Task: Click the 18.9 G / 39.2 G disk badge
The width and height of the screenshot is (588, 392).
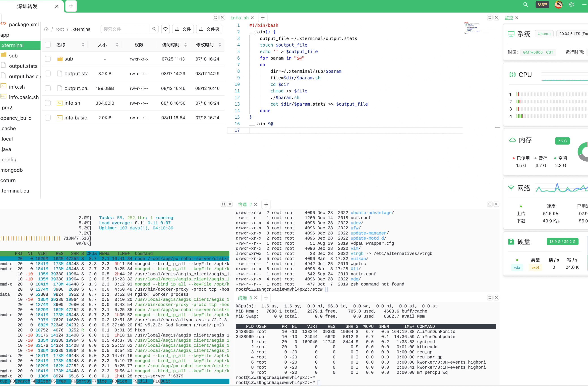Action: 562,241
